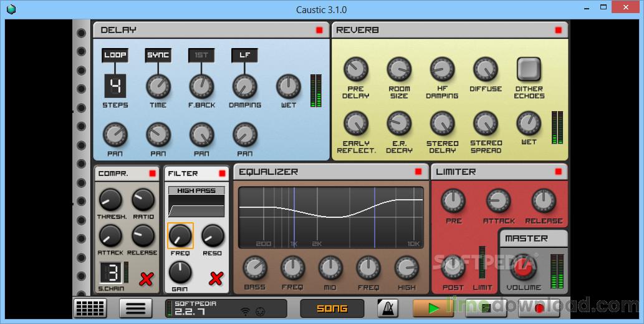Click the WiFi icon in the display
This screenshot has width=644, height=324.
point(245,312)
